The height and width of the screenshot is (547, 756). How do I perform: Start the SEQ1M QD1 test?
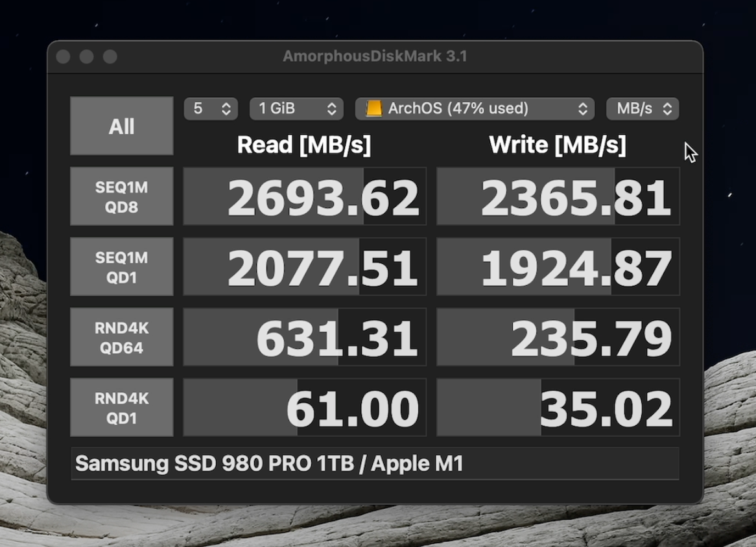coord(121,266)
